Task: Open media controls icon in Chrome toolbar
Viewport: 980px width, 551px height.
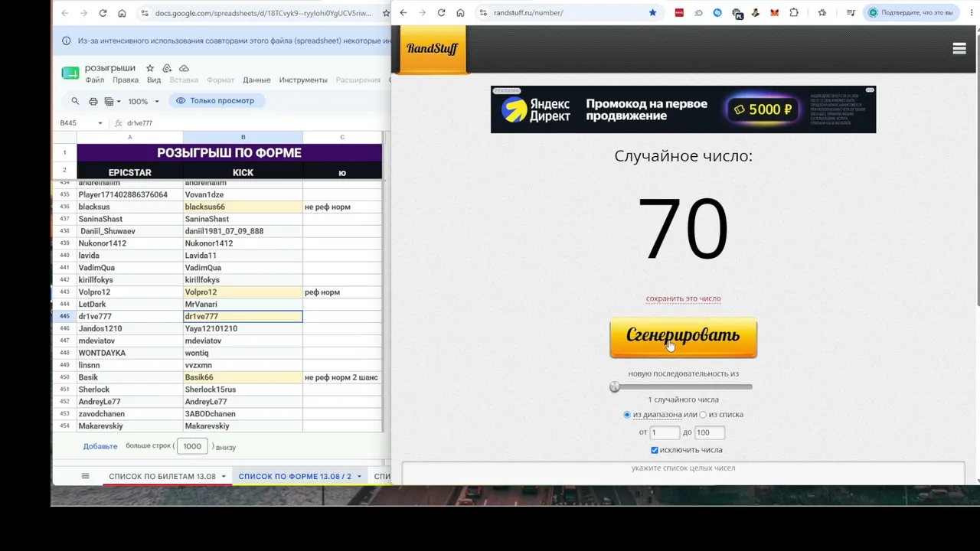Action: point(851,13)
